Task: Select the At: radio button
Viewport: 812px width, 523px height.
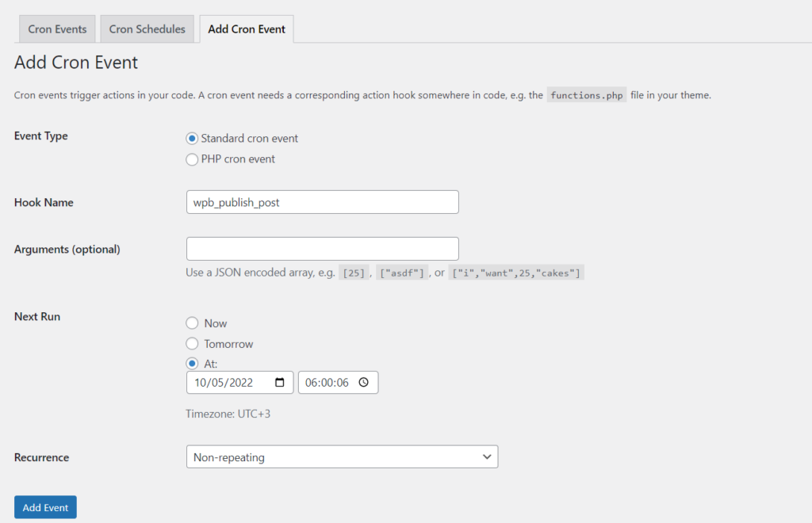Action: pyautogui.click(x=192, y=363)
